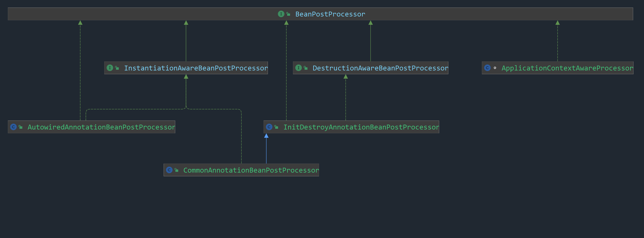This screenshot has height=238, width=644.
Task: Select the ApplicationContextAwareProcessor node label
Action: tap(567, 68)
